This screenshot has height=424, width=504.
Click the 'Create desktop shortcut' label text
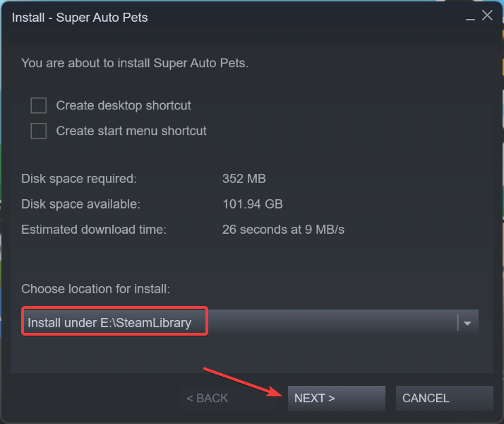[124, 105]
